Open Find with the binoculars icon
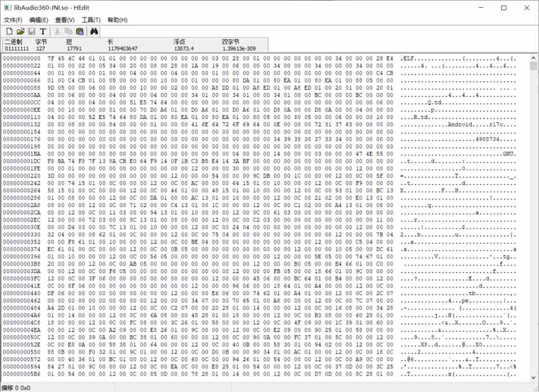Viewport: 539px width, 392px height. point(94,31)
